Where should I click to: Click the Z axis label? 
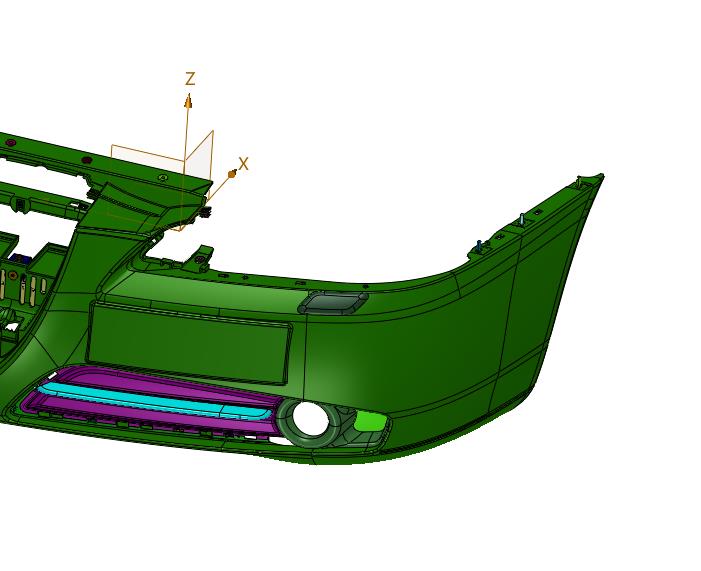tap(190, 79)
